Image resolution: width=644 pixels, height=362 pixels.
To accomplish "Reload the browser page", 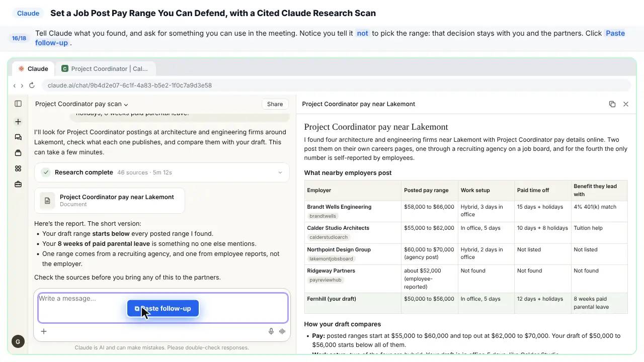I will click(x=32, y=85).
